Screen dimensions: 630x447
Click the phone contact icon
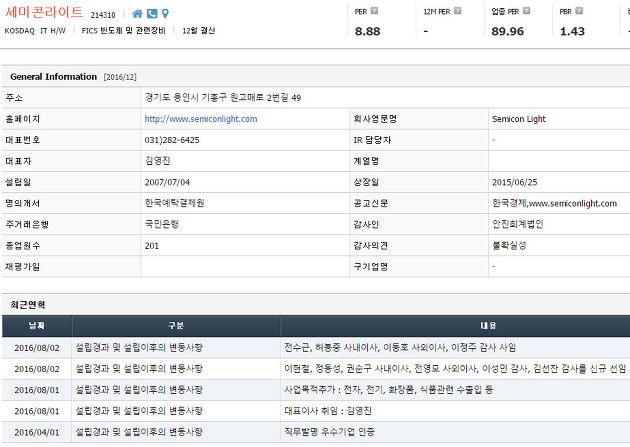click(x=152, y=14)
